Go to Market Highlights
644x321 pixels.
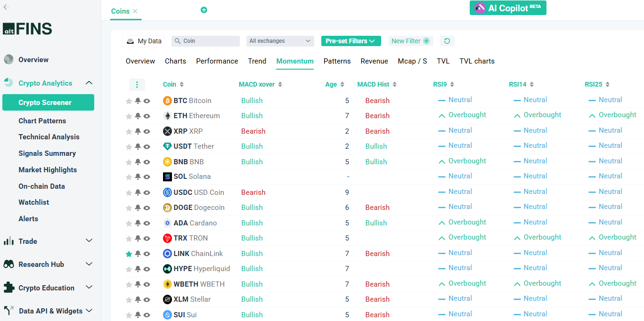coord(48,170)
